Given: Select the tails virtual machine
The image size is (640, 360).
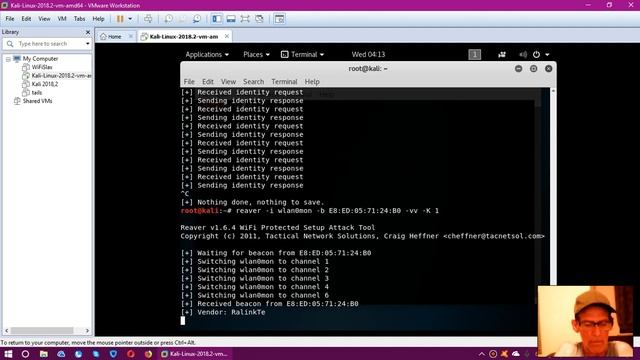Looking at the screenshot, I should (x=37, y=93).
